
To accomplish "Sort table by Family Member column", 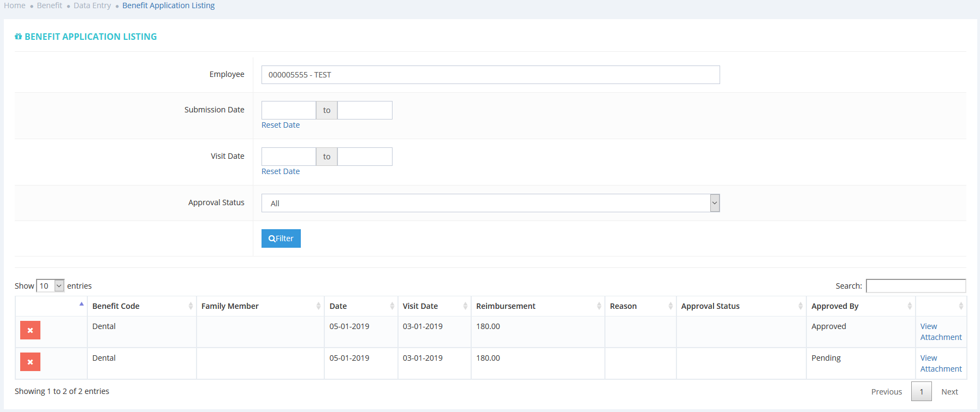I will pos(260,306).
